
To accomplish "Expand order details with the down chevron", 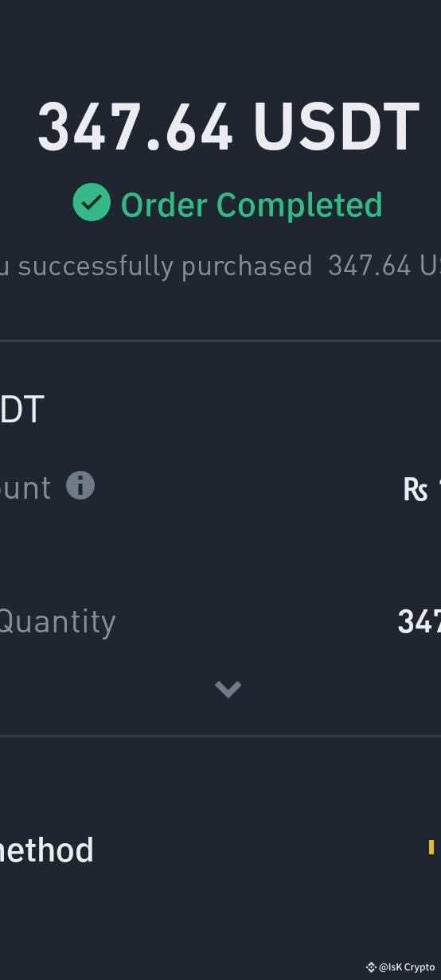I will (x=228, y=689).
